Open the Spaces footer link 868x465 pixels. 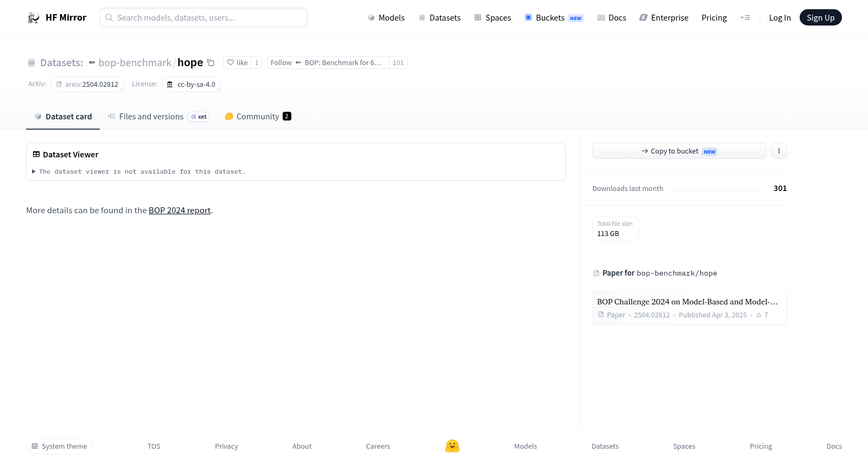pyautogui.click(x=684, y=447)
